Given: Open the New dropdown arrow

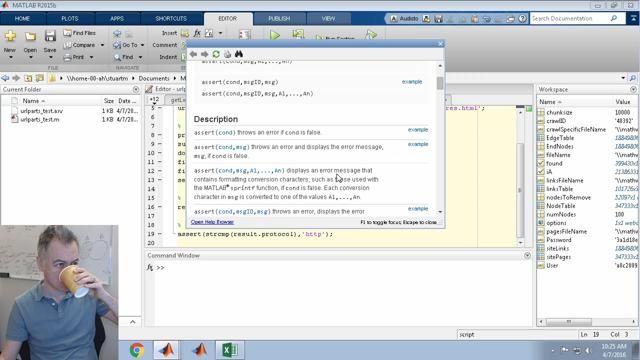Looking at the screenshot, I should pyautogui.click(x=10, y=58).
